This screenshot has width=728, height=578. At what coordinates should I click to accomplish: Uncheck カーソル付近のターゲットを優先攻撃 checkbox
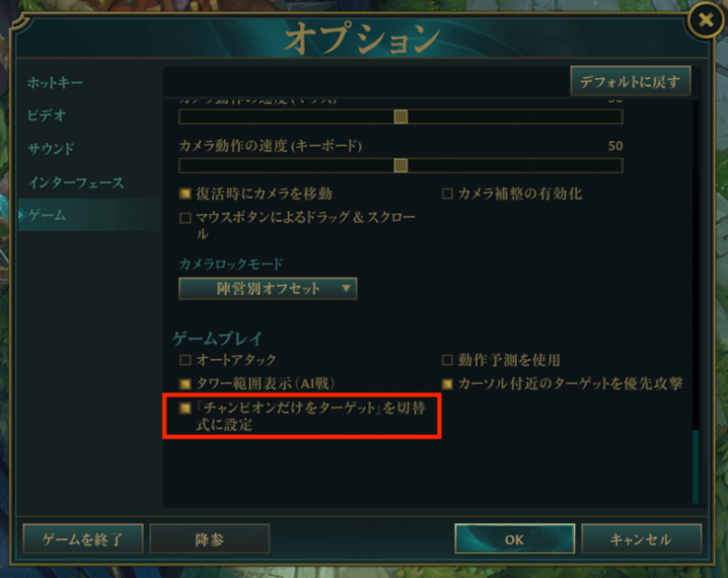tap(447, 383)
